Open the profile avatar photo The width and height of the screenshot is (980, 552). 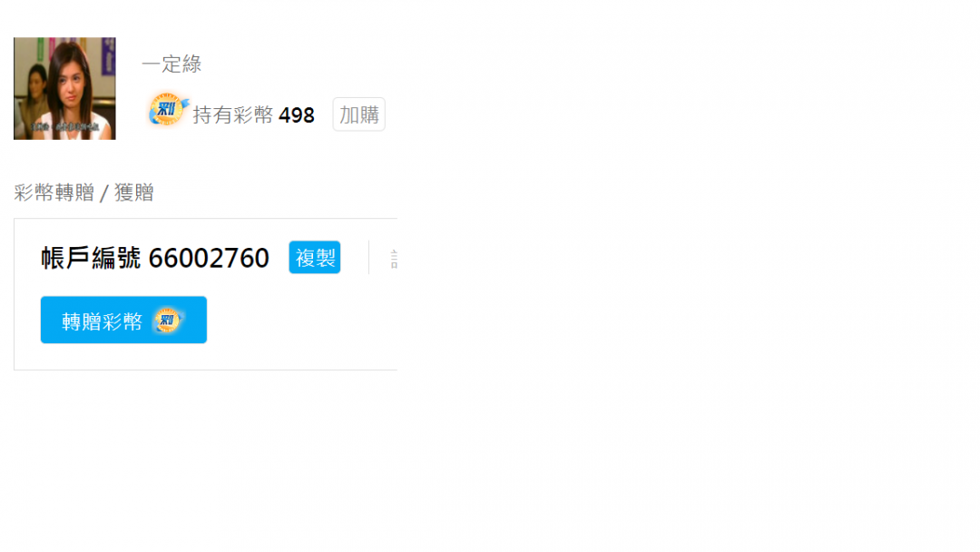(x=64, y=88)
